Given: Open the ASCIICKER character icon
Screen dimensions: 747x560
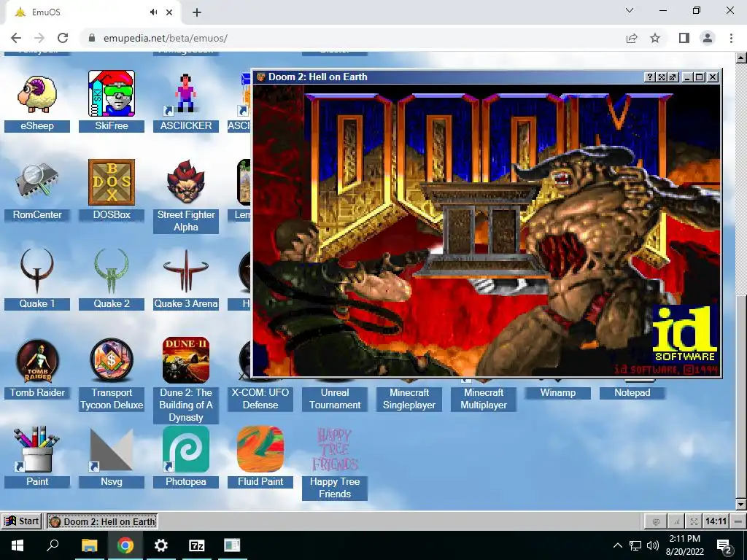Looking at the screenshot, I should [185, 93].
